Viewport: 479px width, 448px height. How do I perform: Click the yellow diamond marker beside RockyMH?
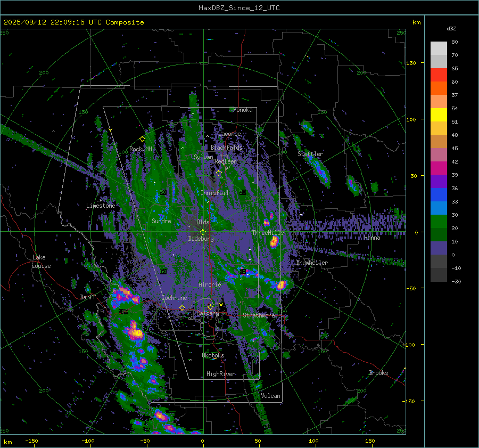142,139
